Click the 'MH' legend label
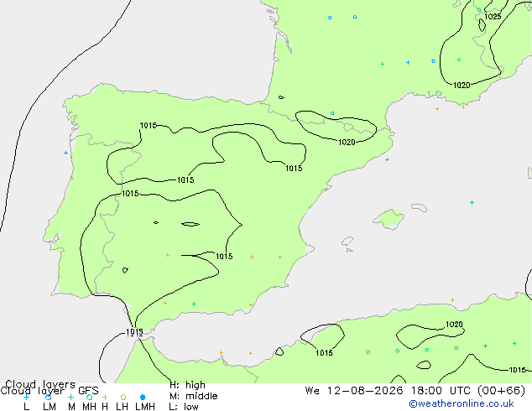The width and height of the screenshot is (532, 411). click(89, 407)
